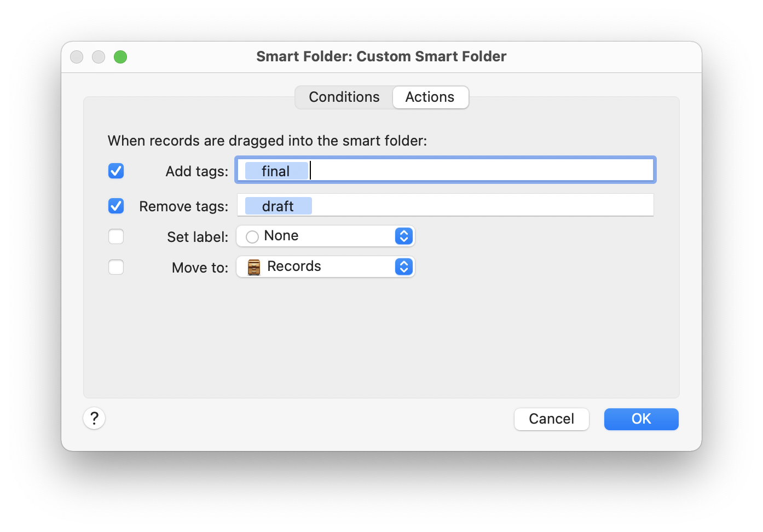Click the None label circle icon
The height and width of the screenshot is (532, 763).
252,236
